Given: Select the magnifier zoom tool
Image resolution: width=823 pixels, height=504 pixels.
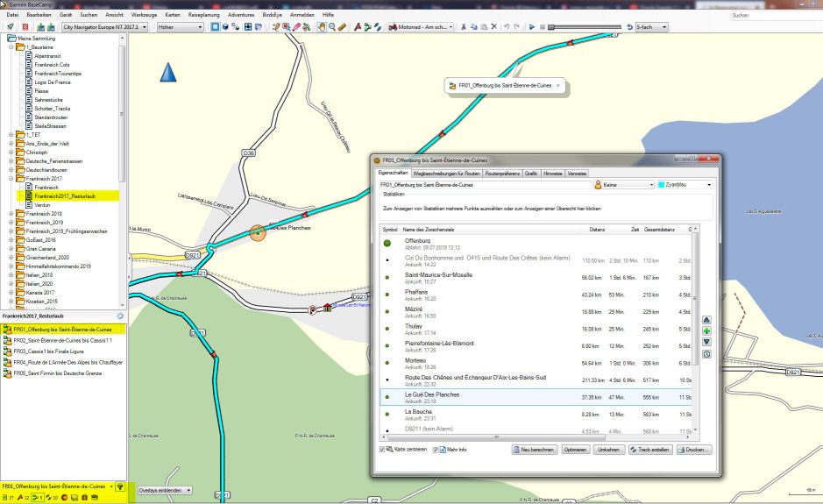Looking at the screenshot, I should 332,27.
